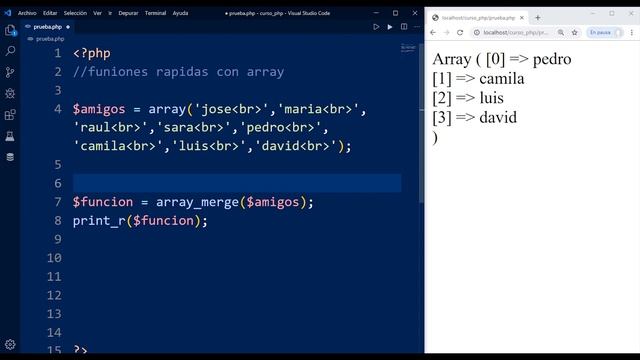Click print_r on line 8
The width and height of the screenshot is (640, 360).
(x=99, y=221)
